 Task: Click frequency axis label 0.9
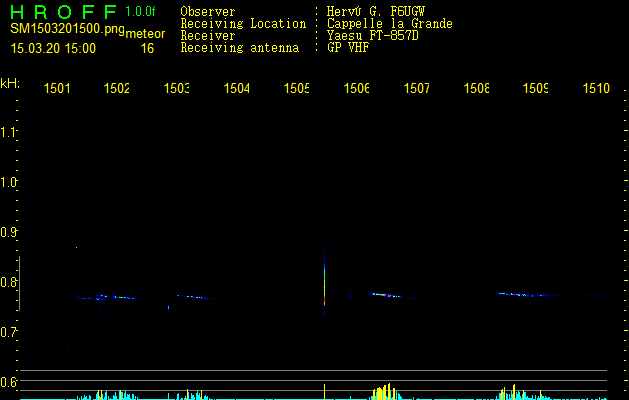(8, 232)
